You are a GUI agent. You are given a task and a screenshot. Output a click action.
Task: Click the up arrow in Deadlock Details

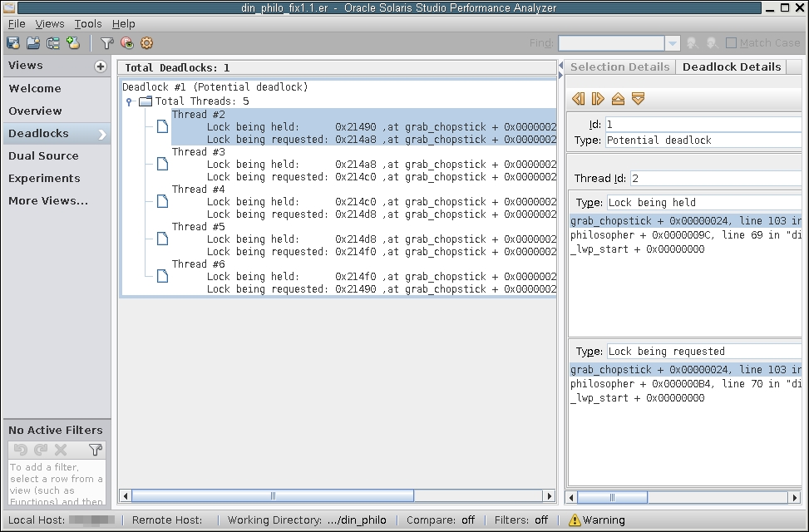coord(618,99)
